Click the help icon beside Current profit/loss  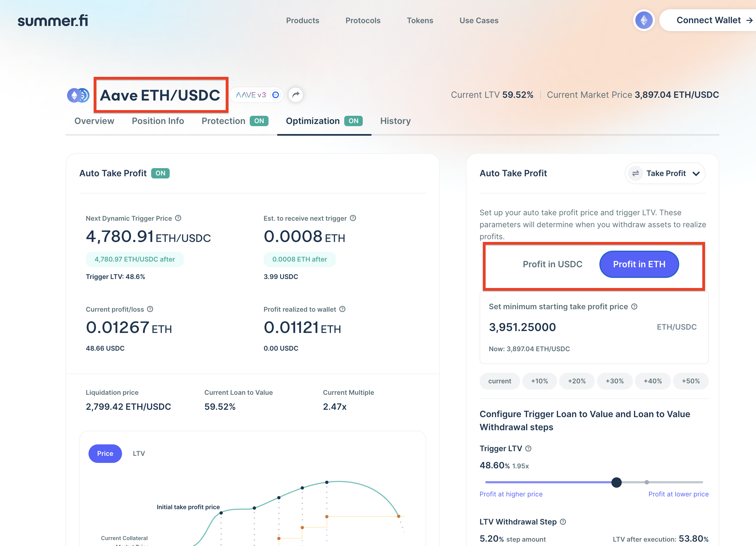150,309
